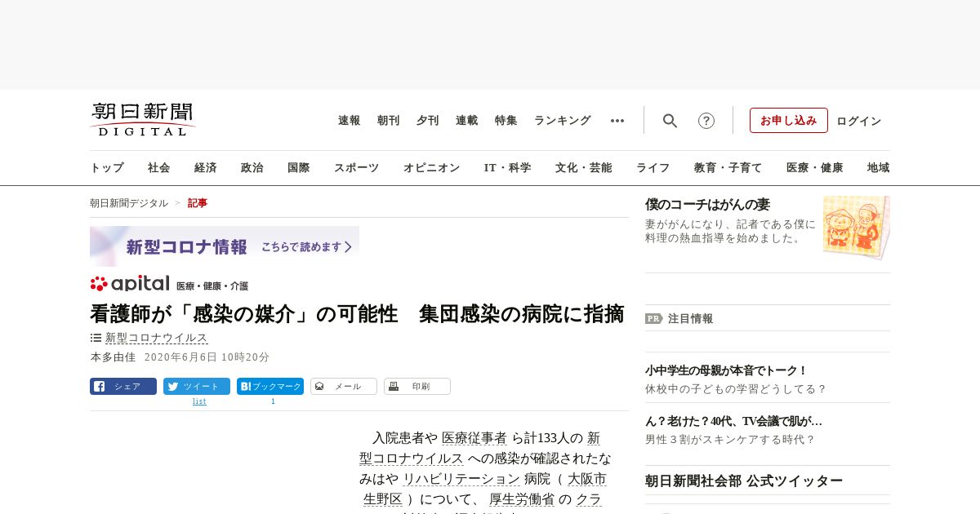Click the PR 注目情報 label
This screenshot has width=980, height=514.
(679, 319)
